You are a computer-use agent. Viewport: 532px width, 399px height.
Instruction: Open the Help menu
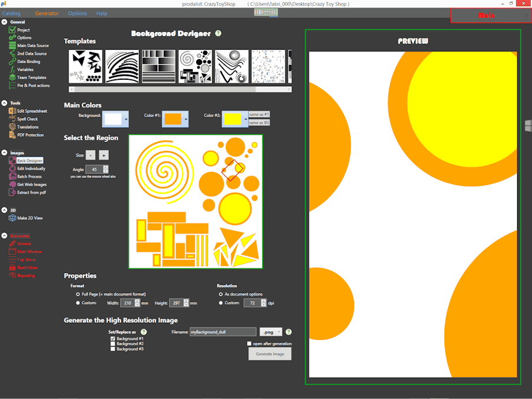tap(102, 13)
